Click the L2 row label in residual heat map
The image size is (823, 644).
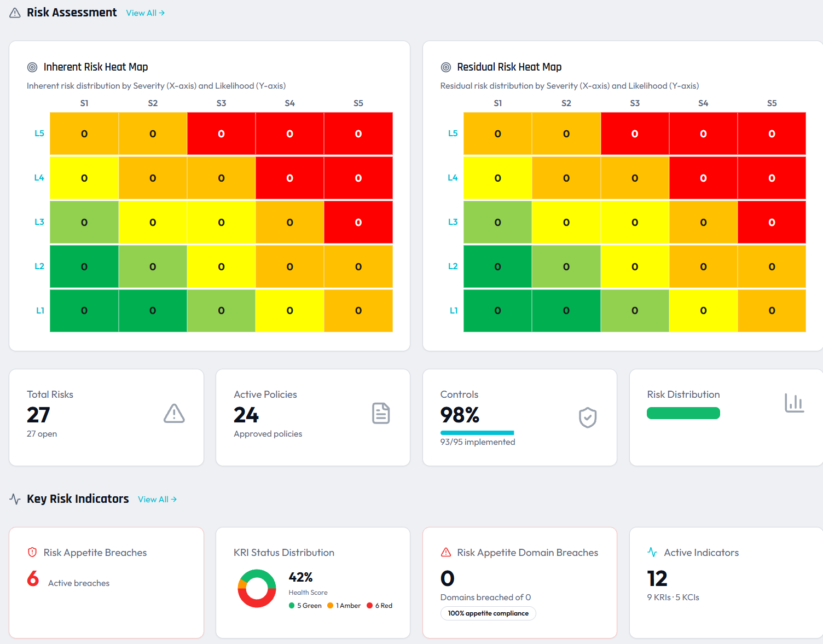coord(453,266)
